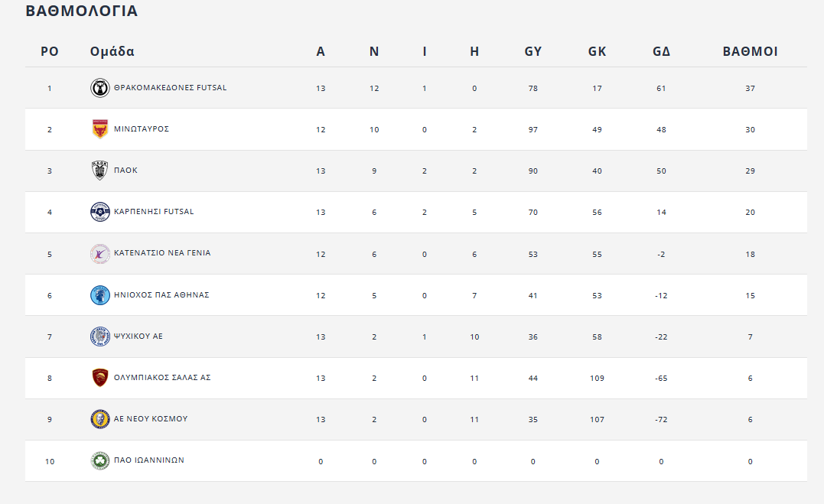Click the ΠΑΟ ΙΩΑΝΝΙΝΩΝ shamrock logo

click(99, 461)
